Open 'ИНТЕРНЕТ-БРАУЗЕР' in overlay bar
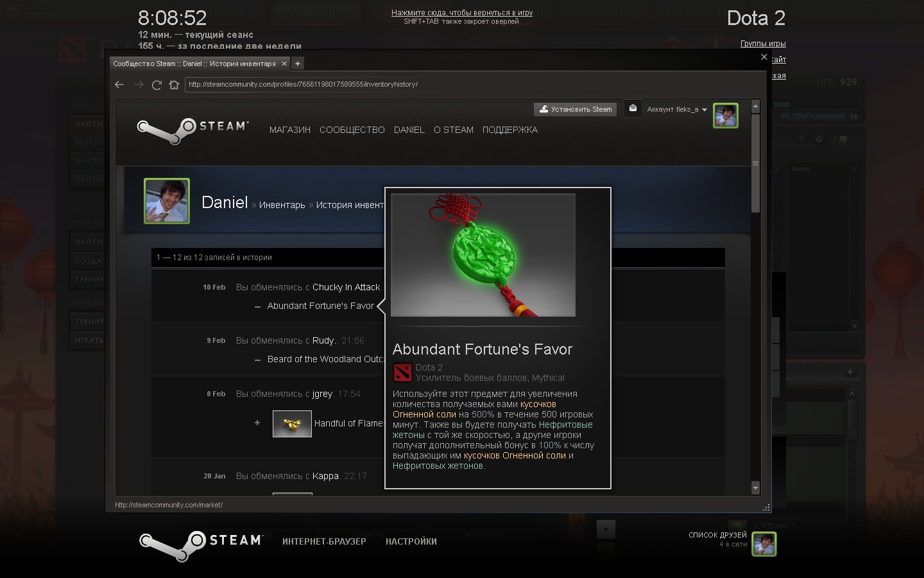Image resolution: width=924 pixels, height=578 pixels. (324, 541)
